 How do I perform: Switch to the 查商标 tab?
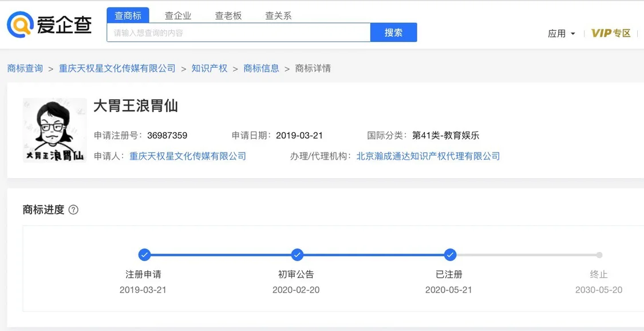tap(128, 15)
